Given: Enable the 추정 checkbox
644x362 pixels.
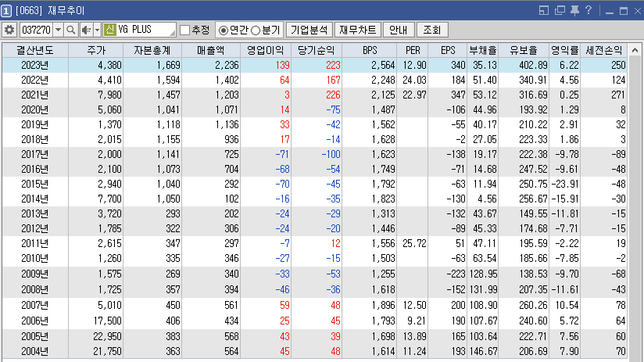Looking at the screenshot, I should tap(184, 30).
